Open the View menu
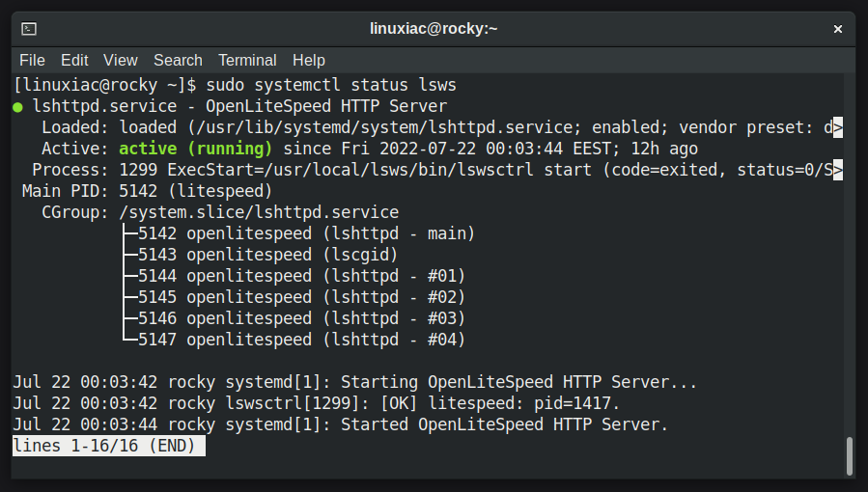The width and height of the screenshot is (868, 492). (x=120, y=60)
